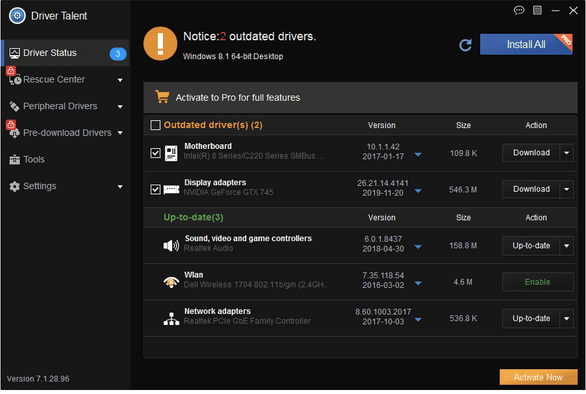586x394 pixels.
Task: Uncheck the Display adapters driver checkbox
Action: coord(155,190)
